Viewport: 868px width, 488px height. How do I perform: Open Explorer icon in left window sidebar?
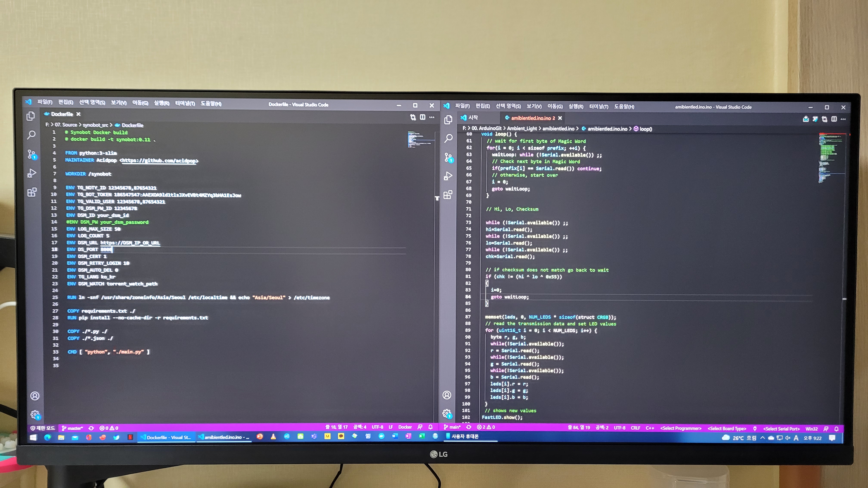click(x=31, y=116)
